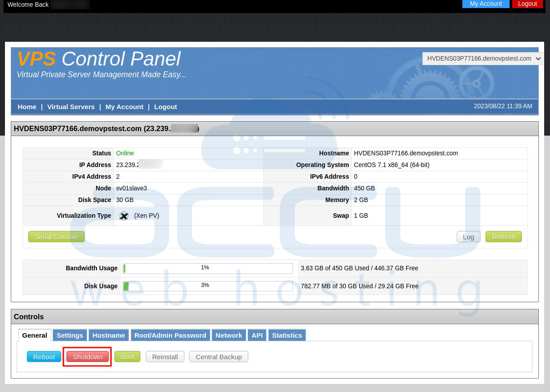Click the Bandwidth value 450 GB
This screenshot has height=392, width=550.
(x=364, y=188)
